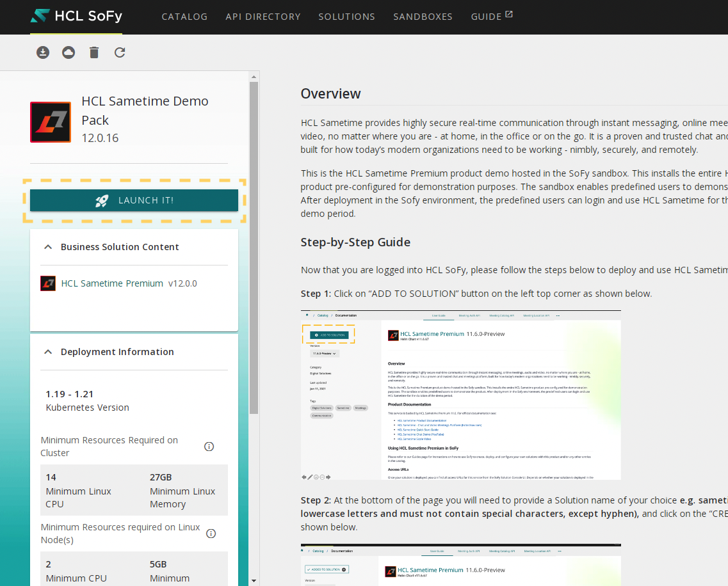The height and width of the screenshot is (586, 728).
Task: Go to API DIRECTORY
Action: pyautogui.click(x=263, y=17)
